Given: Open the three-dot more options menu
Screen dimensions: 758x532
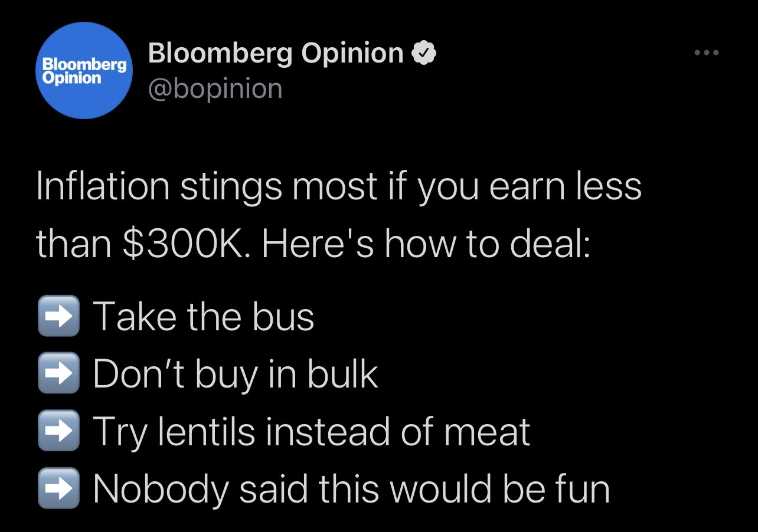Looking at the screenshot, I should click(x=707, y=53).
